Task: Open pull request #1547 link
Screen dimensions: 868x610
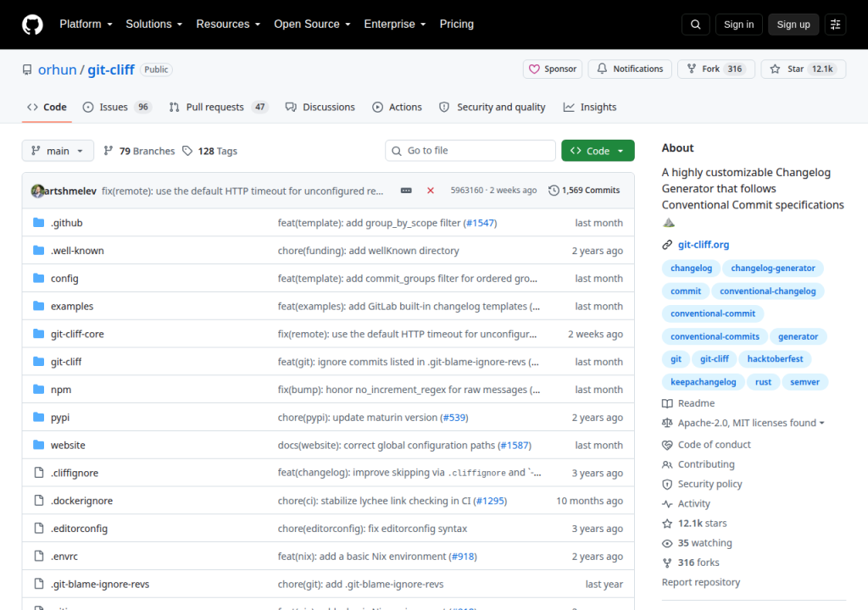Action: 480,223
